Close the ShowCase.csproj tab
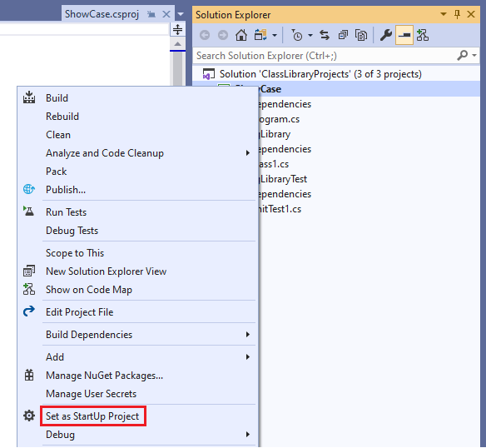This screenshot has width=486, height=448. [x=166, y=14]
